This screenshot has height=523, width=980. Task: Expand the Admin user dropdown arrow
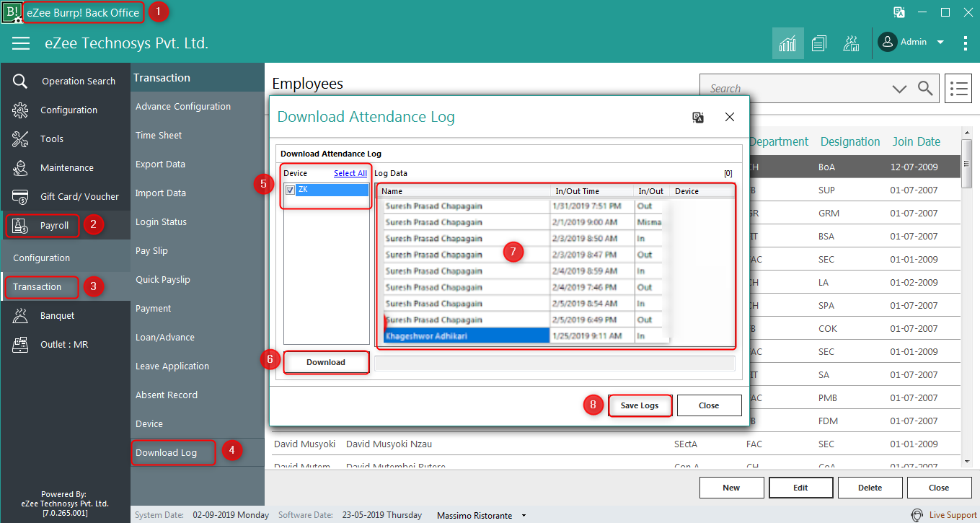tap(940, 43)
